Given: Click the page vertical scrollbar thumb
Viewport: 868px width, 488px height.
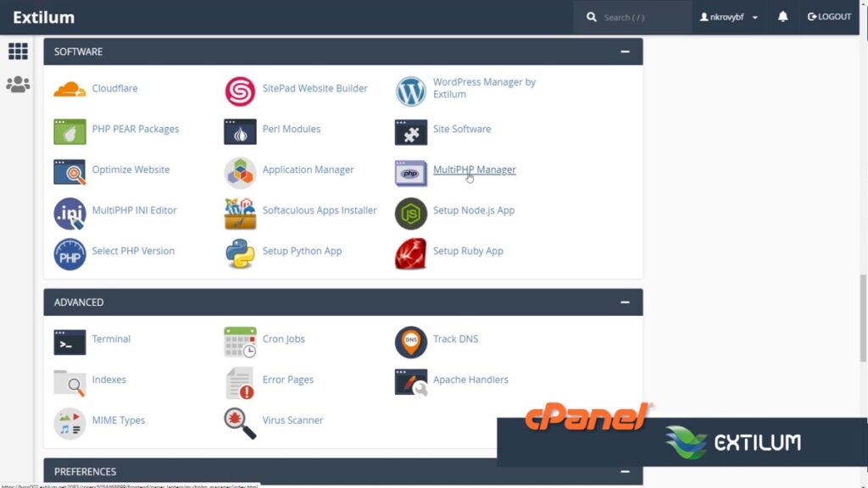Looking at the screenshot, I should tap(863, 319).
